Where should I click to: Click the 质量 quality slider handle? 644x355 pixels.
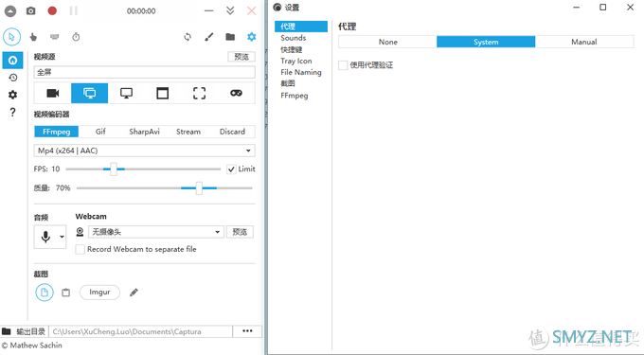coord(199,188)
